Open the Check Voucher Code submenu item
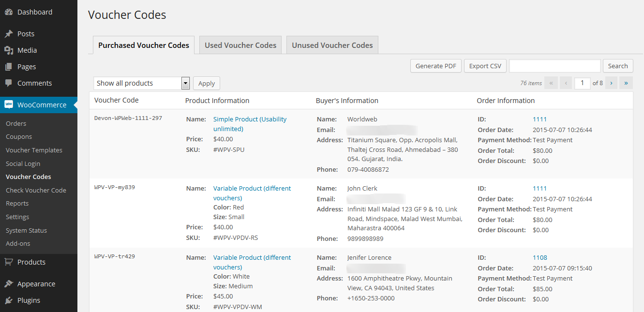 tap(36, 190)
